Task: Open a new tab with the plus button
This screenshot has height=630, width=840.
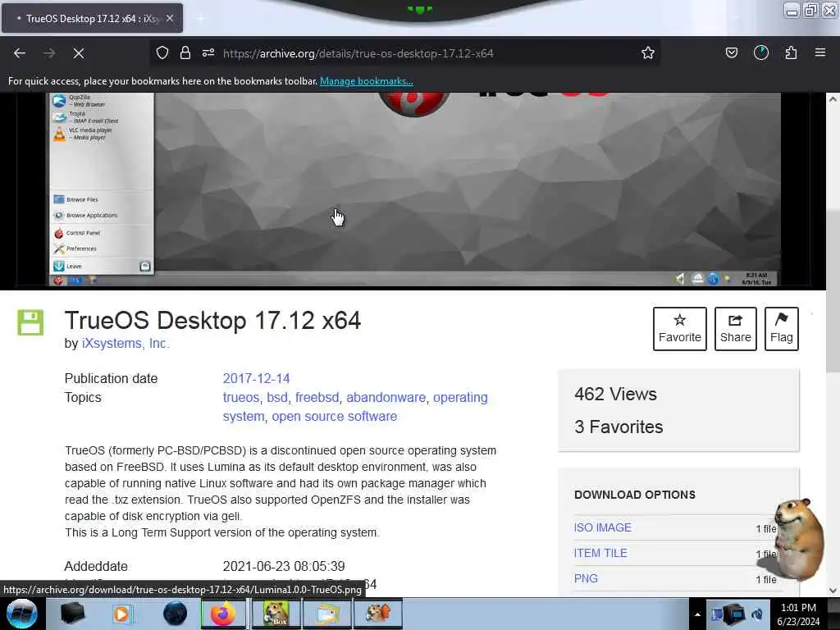Action: tap(200, 18)
